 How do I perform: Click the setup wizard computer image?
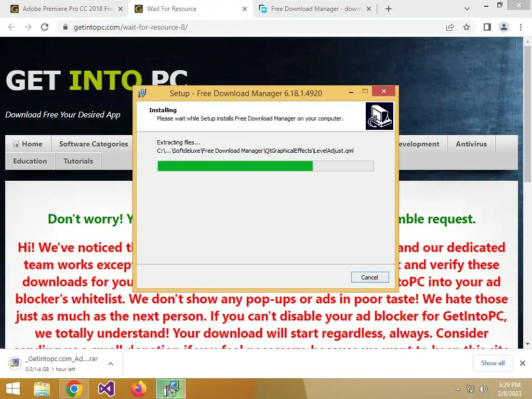(379, 116)
